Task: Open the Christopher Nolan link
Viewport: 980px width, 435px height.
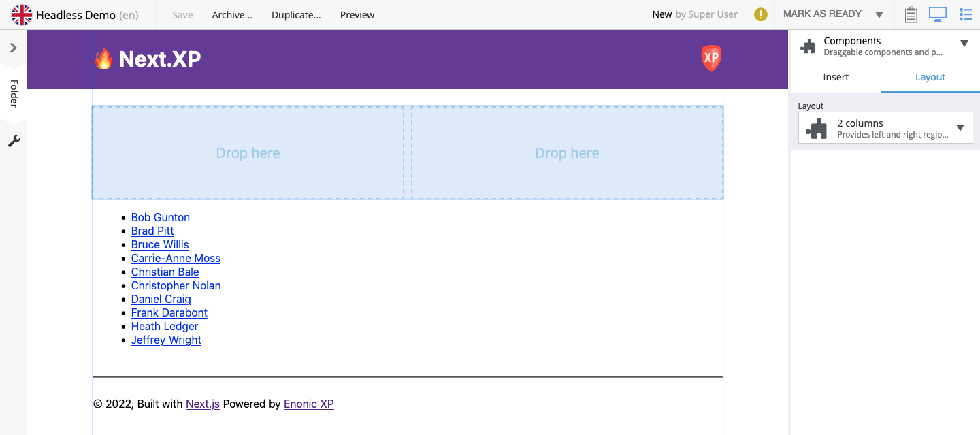Action: (x=176, y=285)
